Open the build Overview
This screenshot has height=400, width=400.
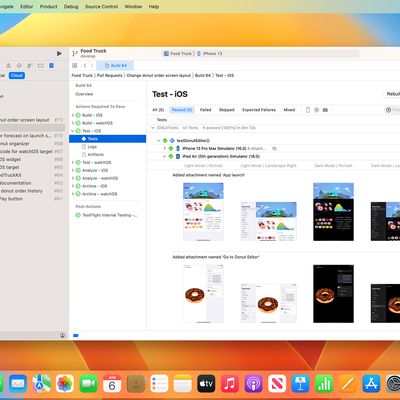[x=84, y=94]
